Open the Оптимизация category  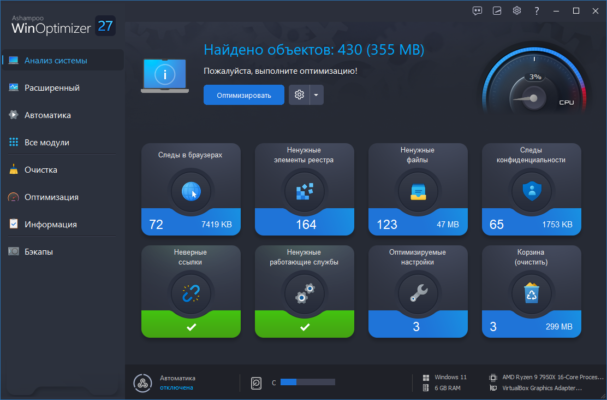pyautogui.click(x=63, y=197)
